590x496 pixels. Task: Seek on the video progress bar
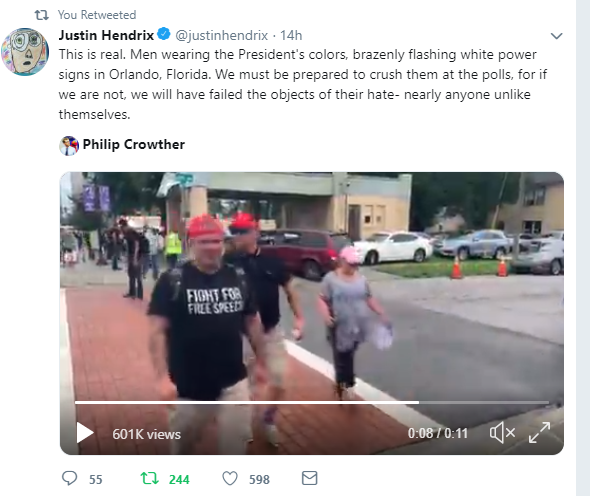[x=312, y=402]
